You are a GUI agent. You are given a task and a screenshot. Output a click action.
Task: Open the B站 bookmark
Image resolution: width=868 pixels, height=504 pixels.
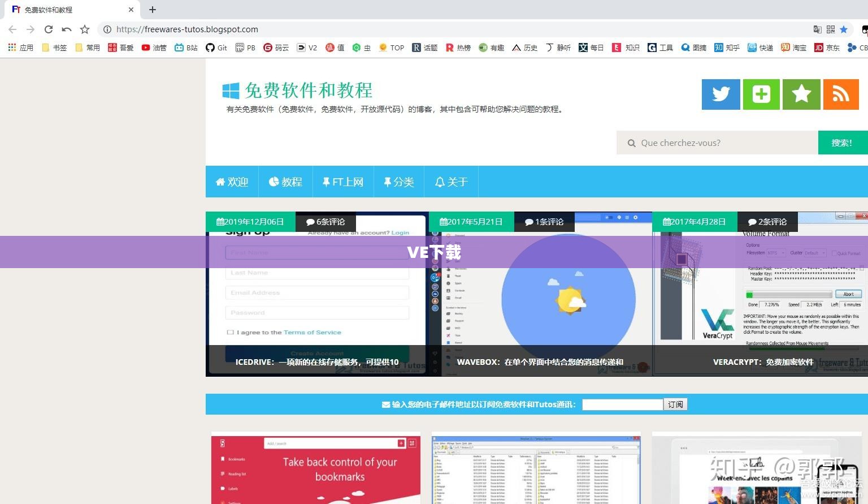point(186,48)
